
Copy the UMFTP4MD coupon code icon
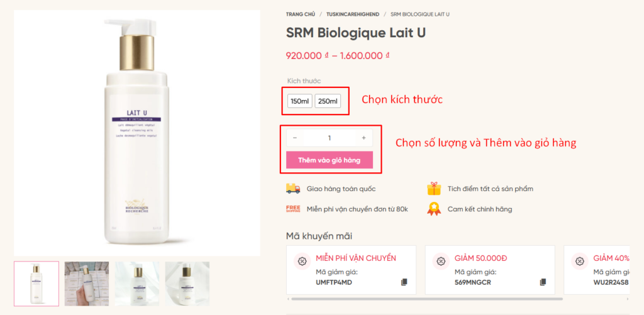(404, 282)
